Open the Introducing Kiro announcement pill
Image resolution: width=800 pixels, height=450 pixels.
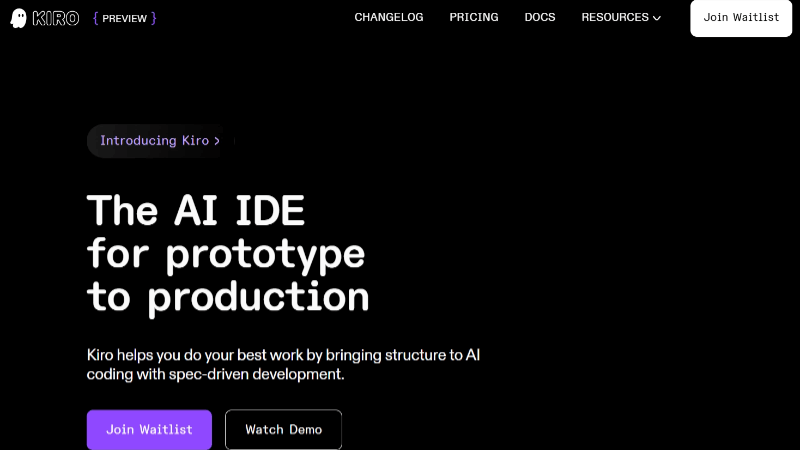pos(160,141)
